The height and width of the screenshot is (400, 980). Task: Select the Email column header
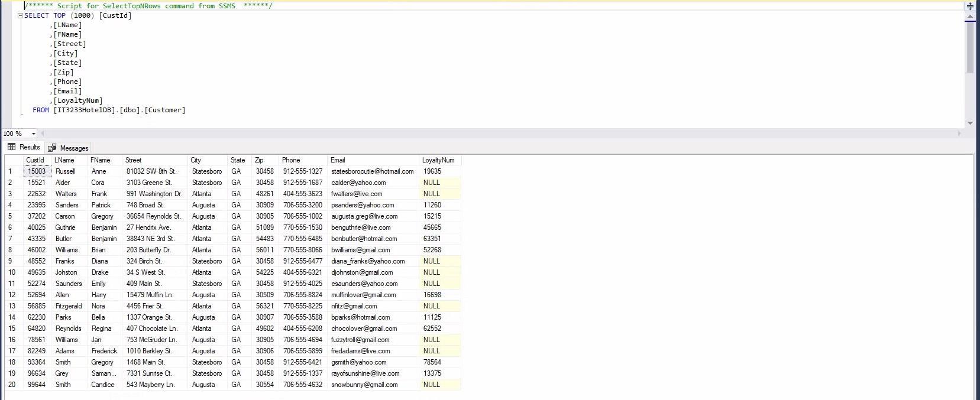click(373, 160)
